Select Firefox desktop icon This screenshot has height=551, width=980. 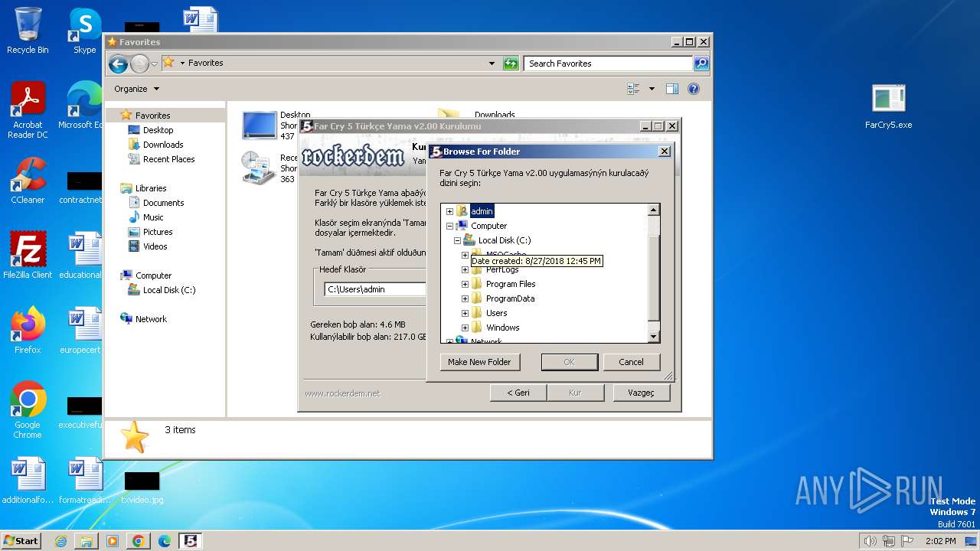(28, 331)
